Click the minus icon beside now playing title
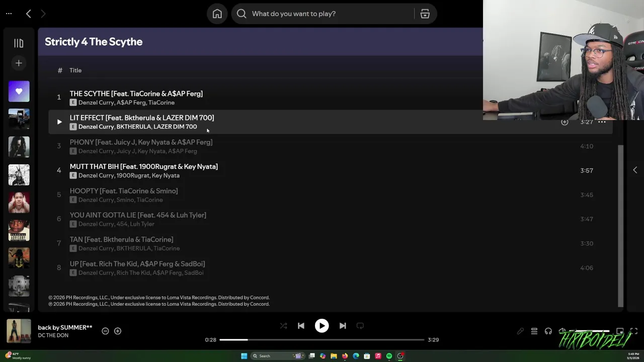 (x=105, y=331)
